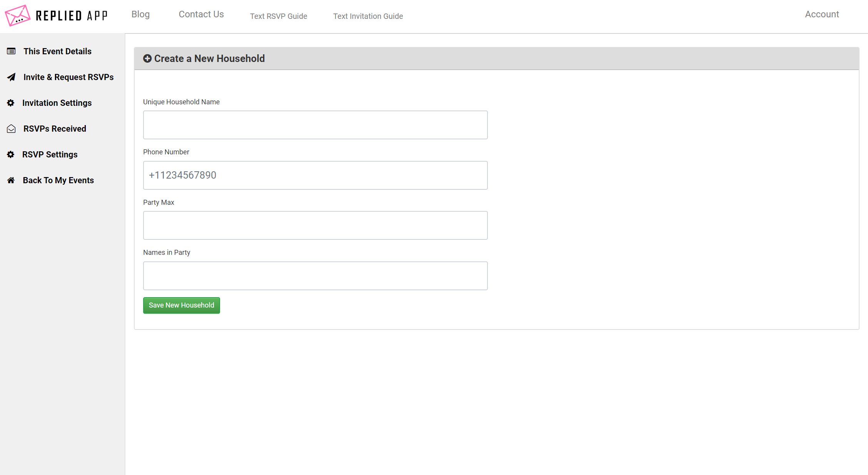Open the Text Invitation Guide
The width and height of the screenshot is (868, 475).
click(368, 16)
